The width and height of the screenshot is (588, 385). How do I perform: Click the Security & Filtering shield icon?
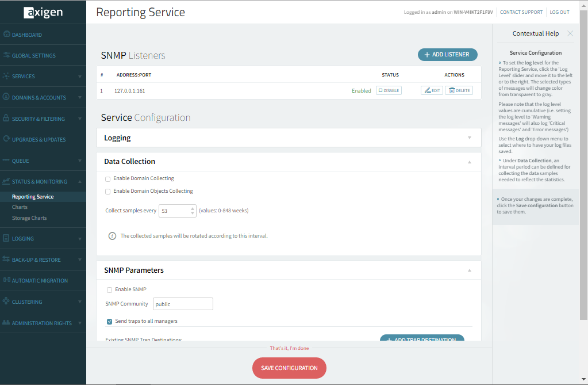6,119
